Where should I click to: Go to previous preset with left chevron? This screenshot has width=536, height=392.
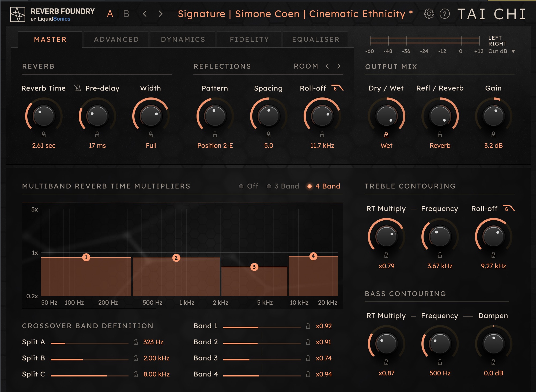click(145, 14)
